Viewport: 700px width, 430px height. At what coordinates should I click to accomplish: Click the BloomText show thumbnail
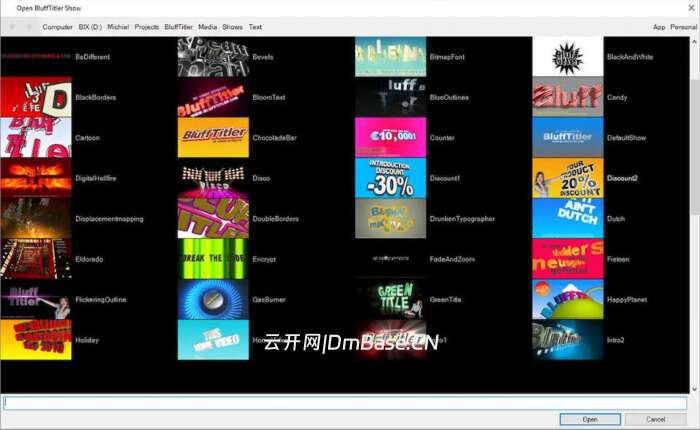[213, 97]
